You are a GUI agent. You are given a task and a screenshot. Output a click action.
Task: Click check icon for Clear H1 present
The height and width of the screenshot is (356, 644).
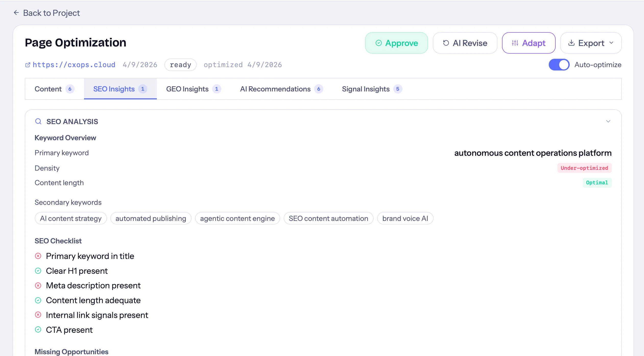pyautogui.click(x=38, y=271)
